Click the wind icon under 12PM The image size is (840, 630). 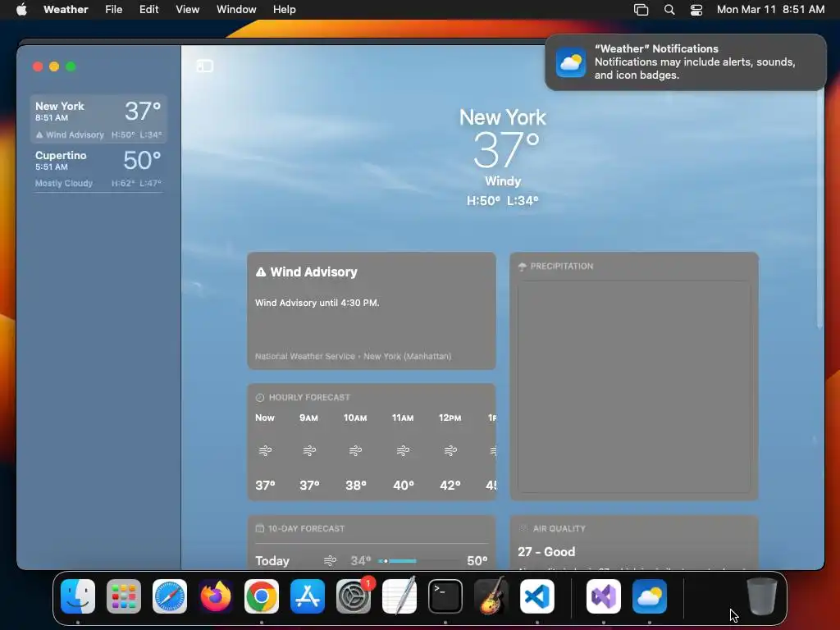[450, 450]
